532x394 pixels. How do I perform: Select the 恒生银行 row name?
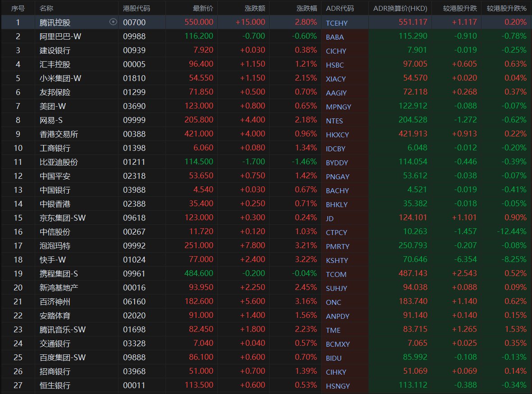pos(55,385)
